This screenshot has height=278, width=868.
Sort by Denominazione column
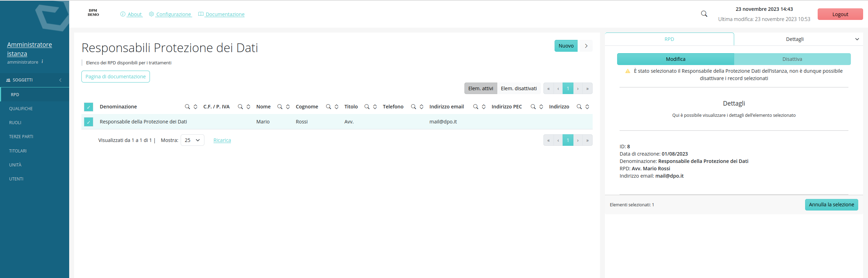tap(195, 107)
